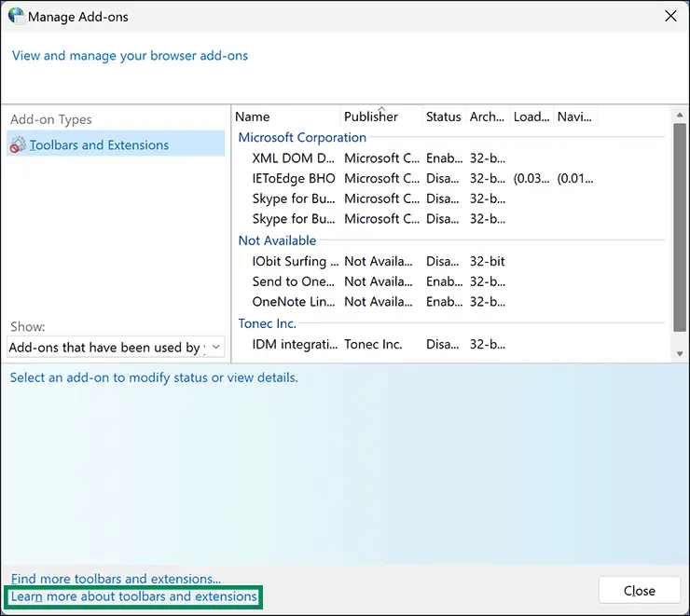Viewport: 690px width, 616px height.
Task: Click (0.03... load time of IEToEdge BHO
Action: pos(531,178)
